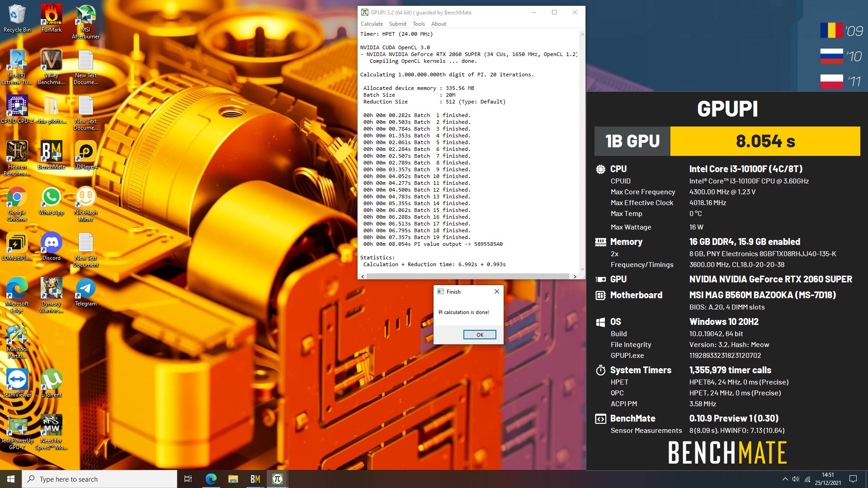Click the PI value output line
Viewport: 868px width, 488px height.
433,244
